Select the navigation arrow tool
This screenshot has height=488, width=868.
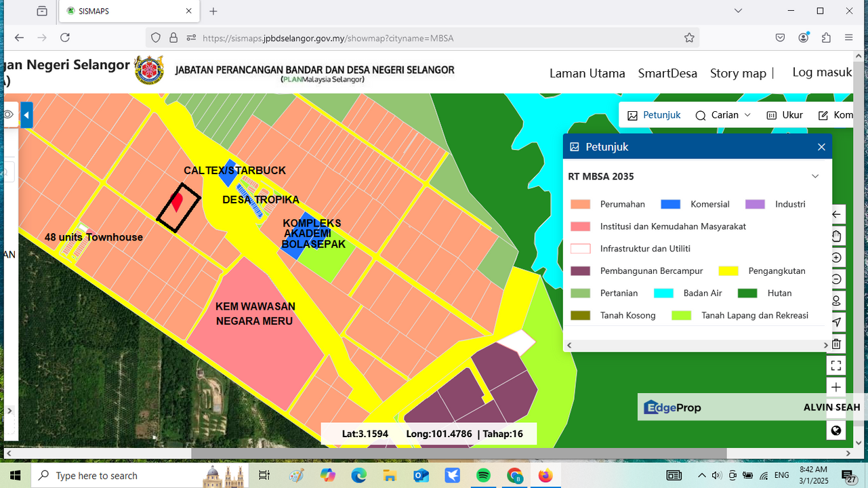836,322
